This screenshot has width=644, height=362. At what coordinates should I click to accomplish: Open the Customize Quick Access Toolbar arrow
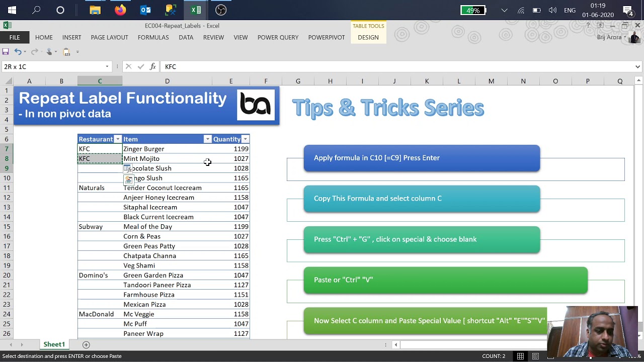click(77, 52)
